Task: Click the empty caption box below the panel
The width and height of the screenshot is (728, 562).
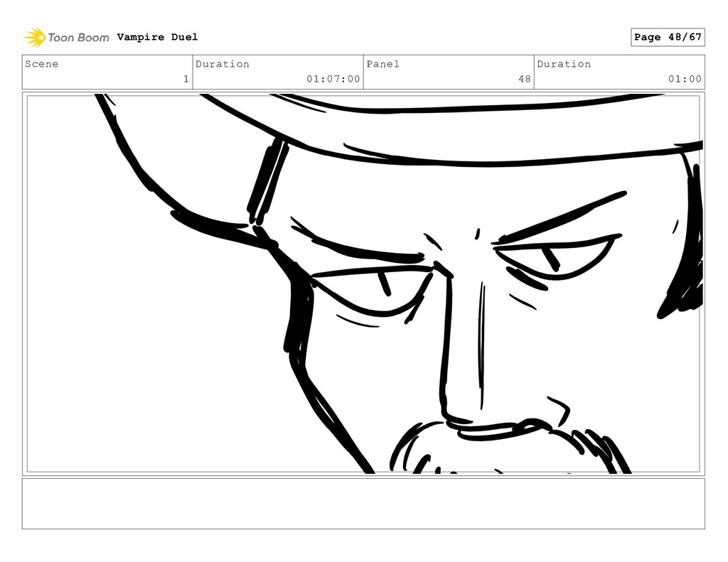Action: 363,504
